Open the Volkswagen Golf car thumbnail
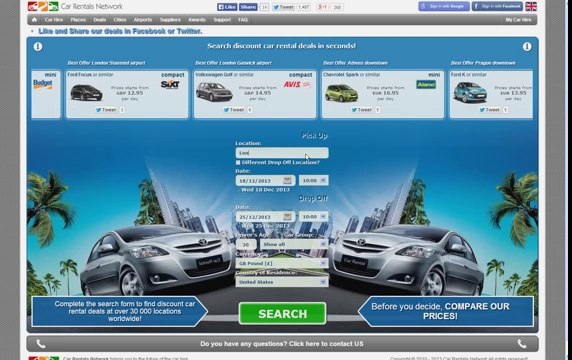The width and height of the screenshot is (572, 360). click(x=214, y=92)
